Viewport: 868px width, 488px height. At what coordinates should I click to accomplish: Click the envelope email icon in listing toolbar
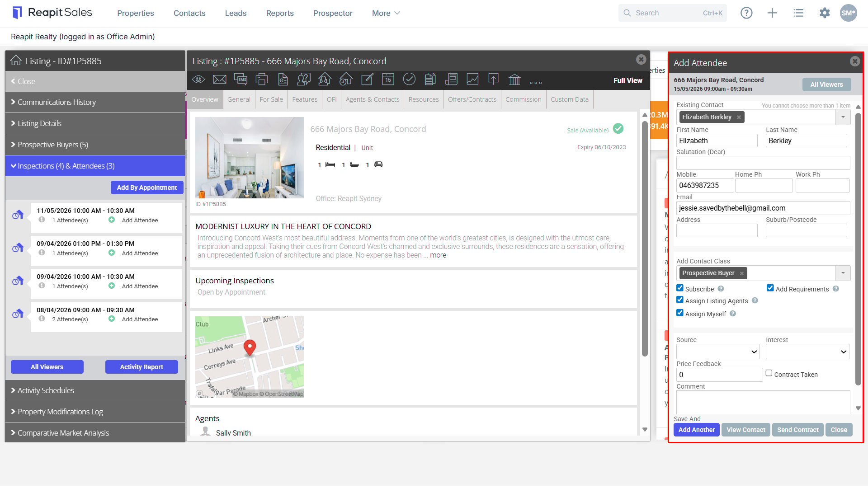[219, 80]
